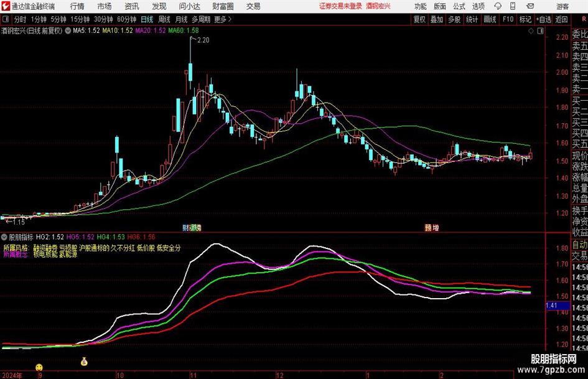Select the 30分钟 period

(x=103, y=19)
